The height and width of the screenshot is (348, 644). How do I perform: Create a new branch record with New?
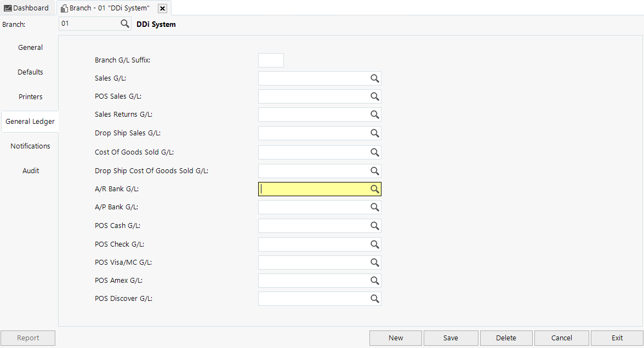pos(395,338)
